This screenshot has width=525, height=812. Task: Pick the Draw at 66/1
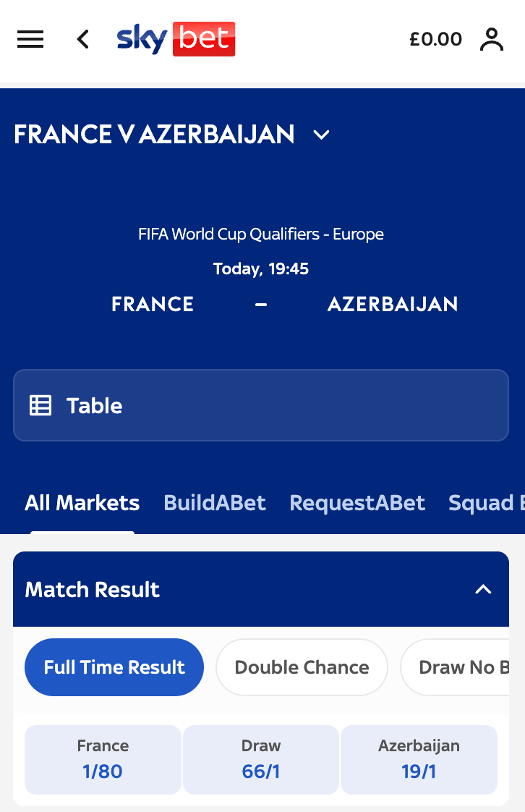[261, 760]
